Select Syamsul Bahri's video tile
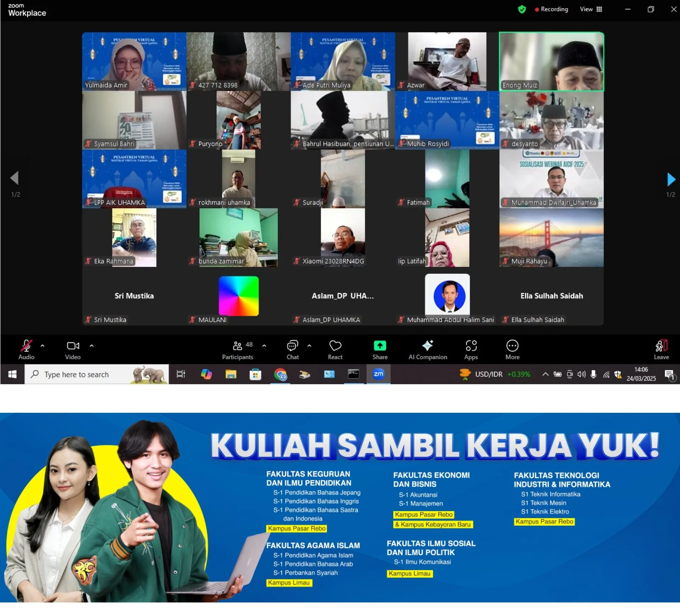 (x=134, y=120)
